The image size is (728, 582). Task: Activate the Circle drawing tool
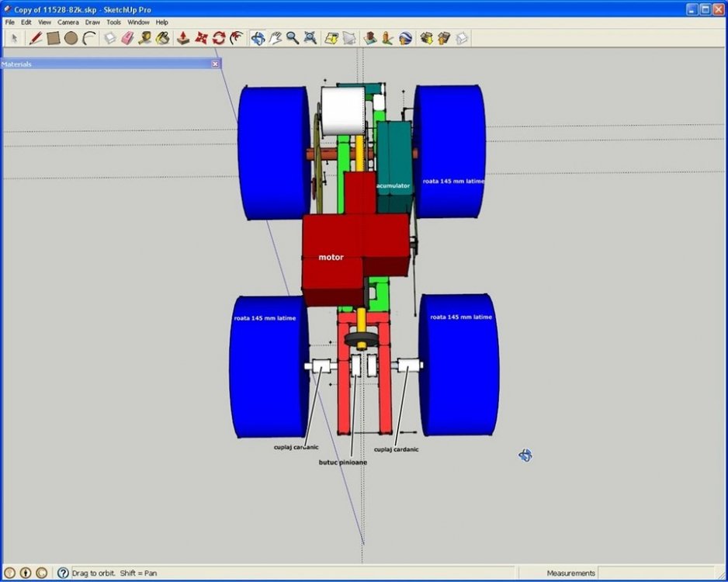click(x=71, y=38)
